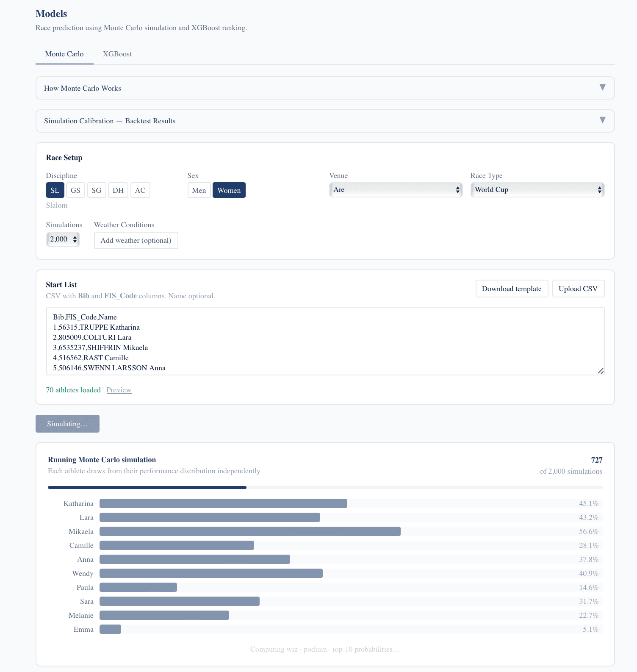Expand the How Monte Carlo Works section arrow
Image resolution: width=637 pixels, height=672 pixels.
click(x=602, y=88)
